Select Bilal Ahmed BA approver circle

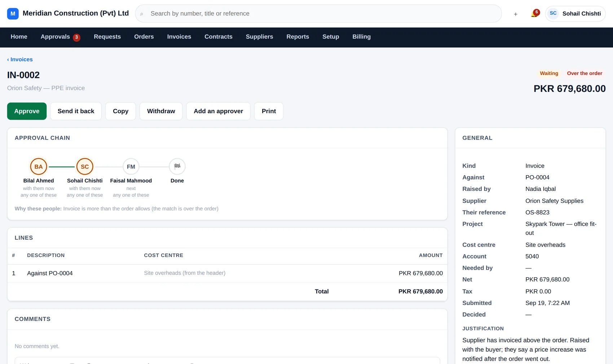tap(39, 167)
